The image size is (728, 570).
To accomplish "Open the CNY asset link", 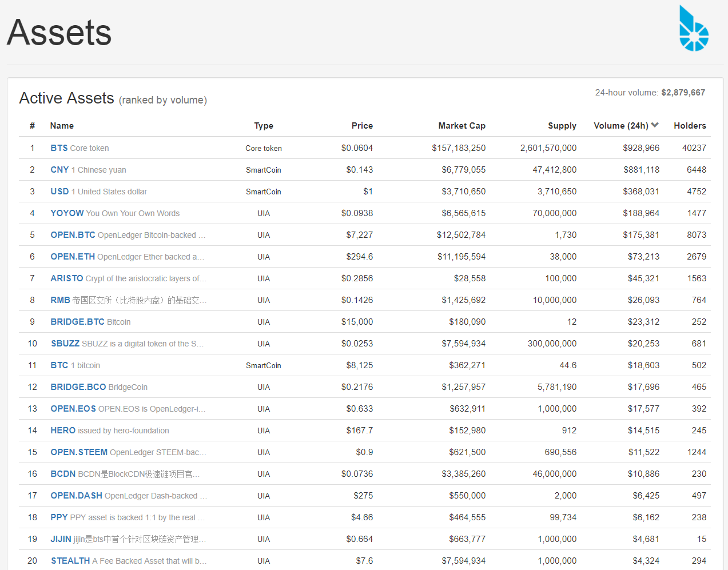I will [59, 170].
